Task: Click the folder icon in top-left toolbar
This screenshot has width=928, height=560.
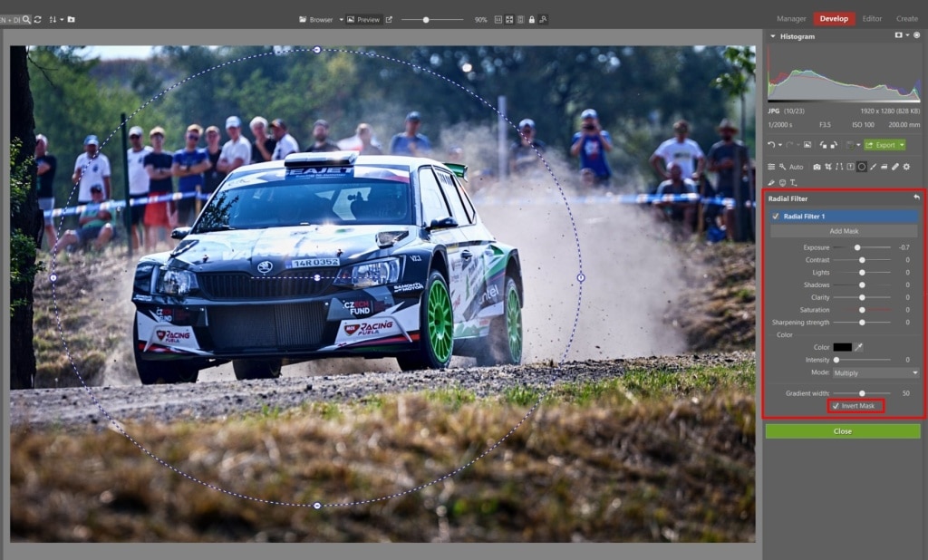Action: (71, 20)
